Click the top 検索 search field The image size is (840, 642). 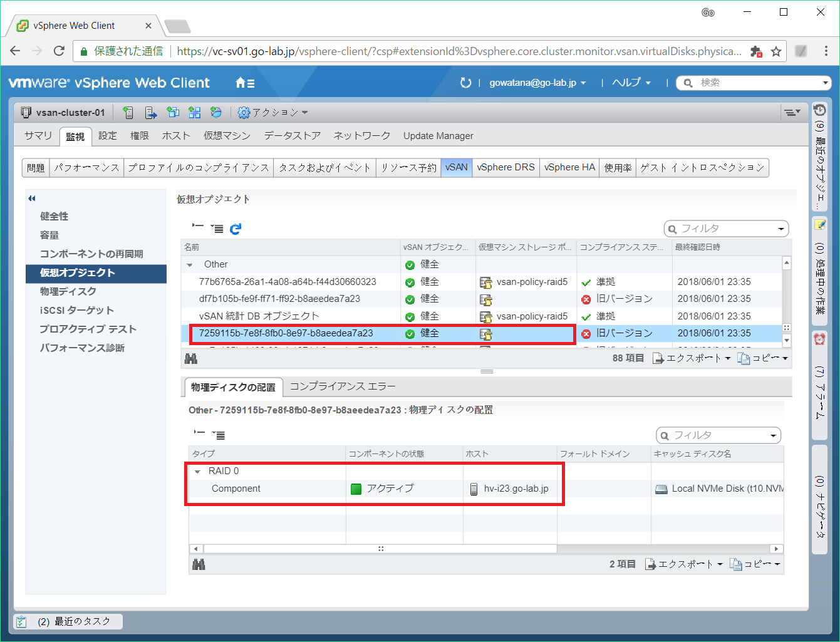752,83
